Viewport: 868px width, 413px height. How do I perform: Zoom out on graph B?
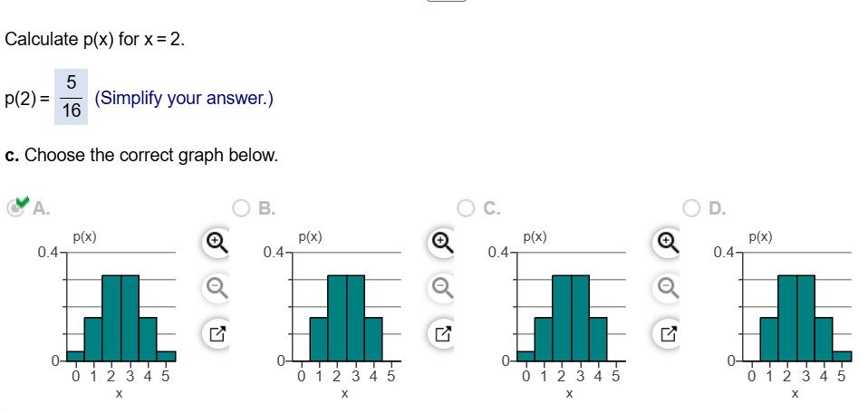441,287
